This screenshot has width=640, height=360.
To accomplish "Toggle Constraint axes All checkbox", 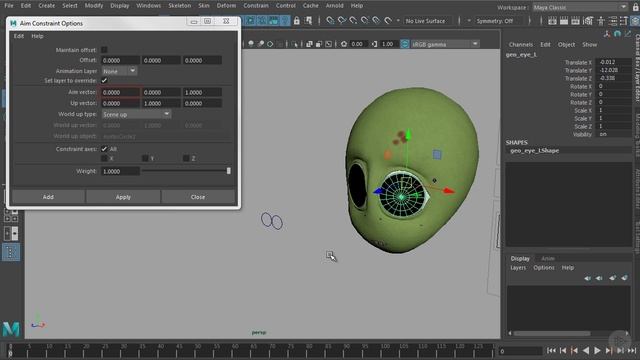I will (104, 149).
